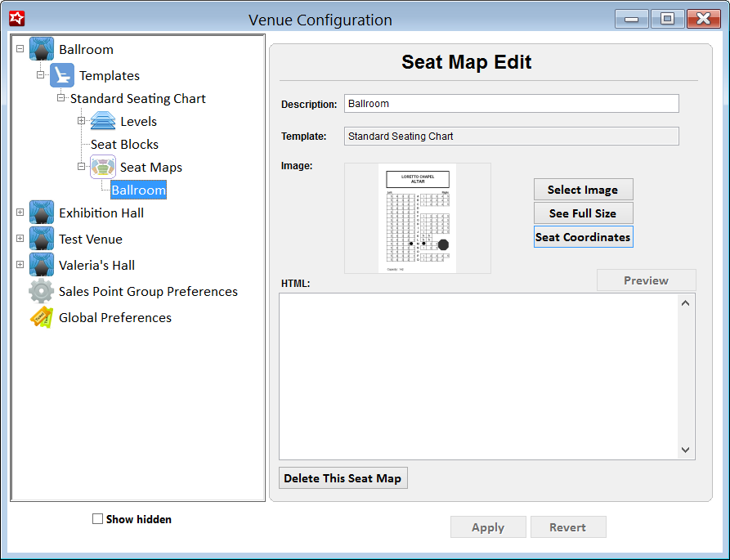The height and width of the screenshot is (560, 730).
Task: Click the Global Preferences ticket icon
Action: [42, 317]
